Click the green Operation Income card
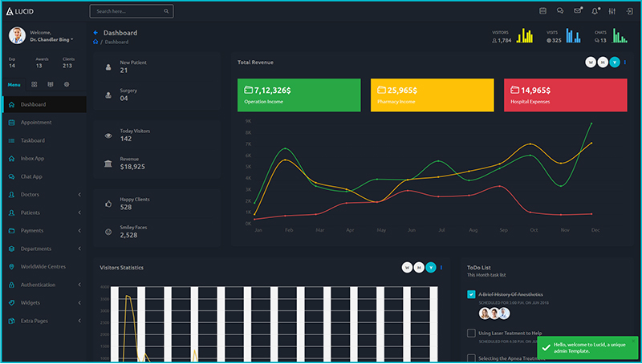Image resolution: width=642 pixels, height=364 pixels. (299, 95)
